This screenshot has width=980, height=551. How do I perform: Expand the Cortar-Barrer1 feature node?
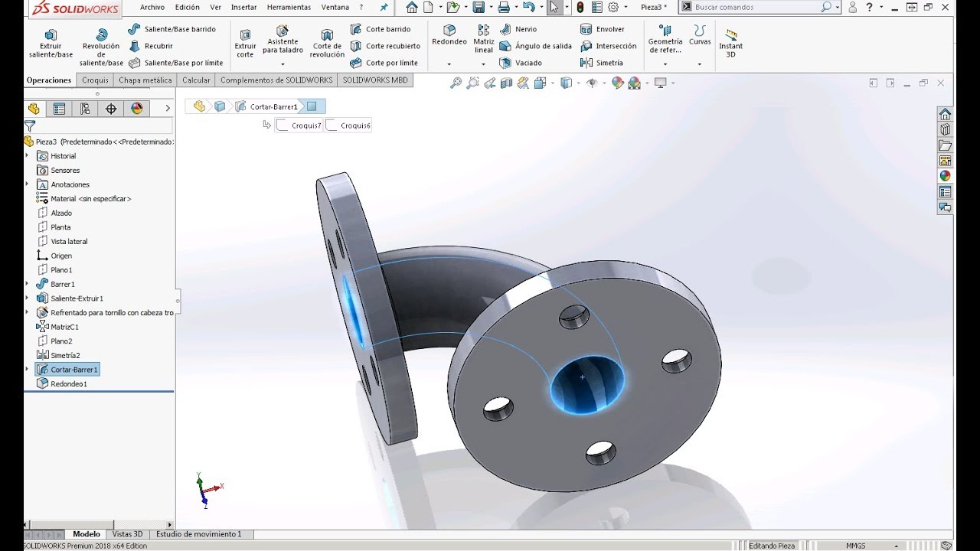pyautogui.click(x=27, y=369)
